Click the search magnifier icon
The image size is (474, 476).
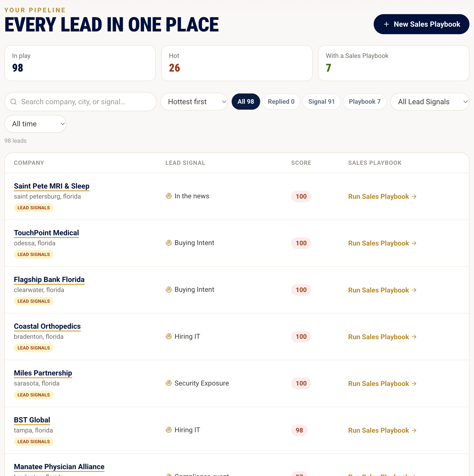click(x=13, y=102)
